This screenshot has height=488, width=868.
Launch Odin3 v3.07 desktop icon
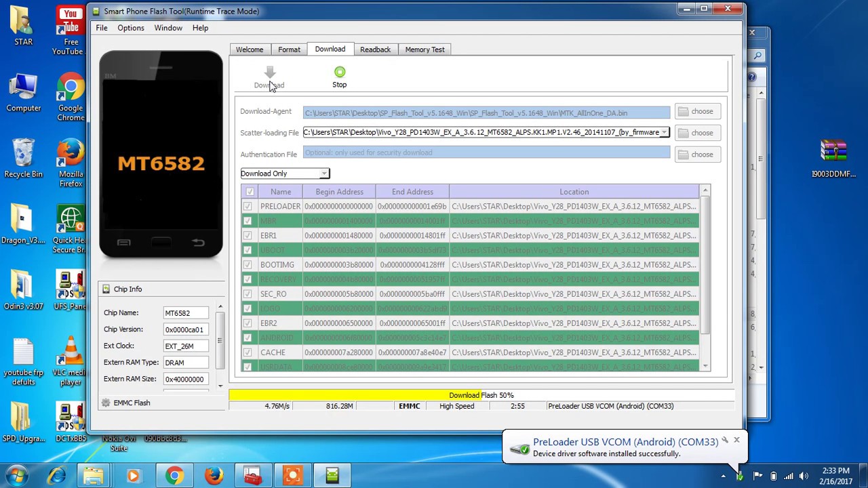pyautogui.click(x=23, y=291)
